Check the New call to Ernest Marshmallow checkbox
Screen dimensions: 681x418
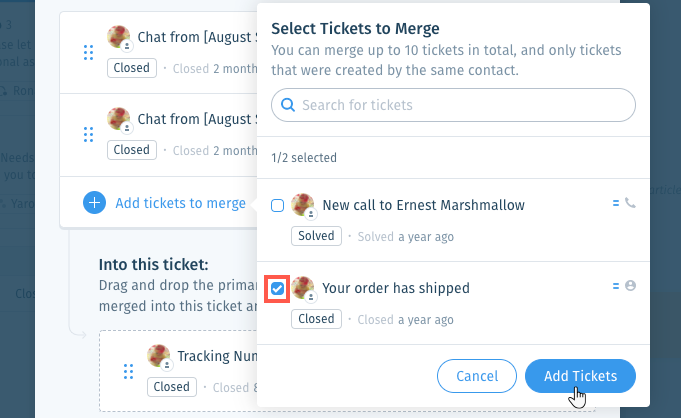(278, 205)
